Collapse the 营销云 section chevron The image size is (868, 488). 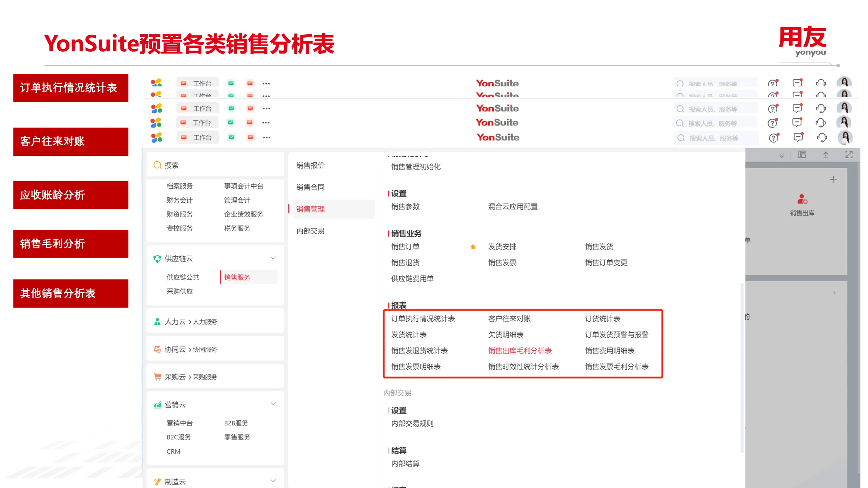(x=273, y=404)
